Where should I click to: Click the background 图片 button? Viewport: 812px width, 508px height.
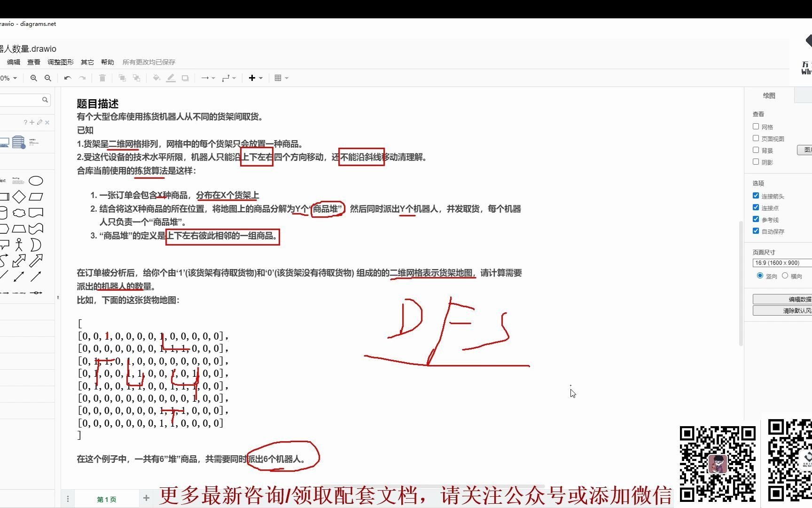[x=805, y=150]
